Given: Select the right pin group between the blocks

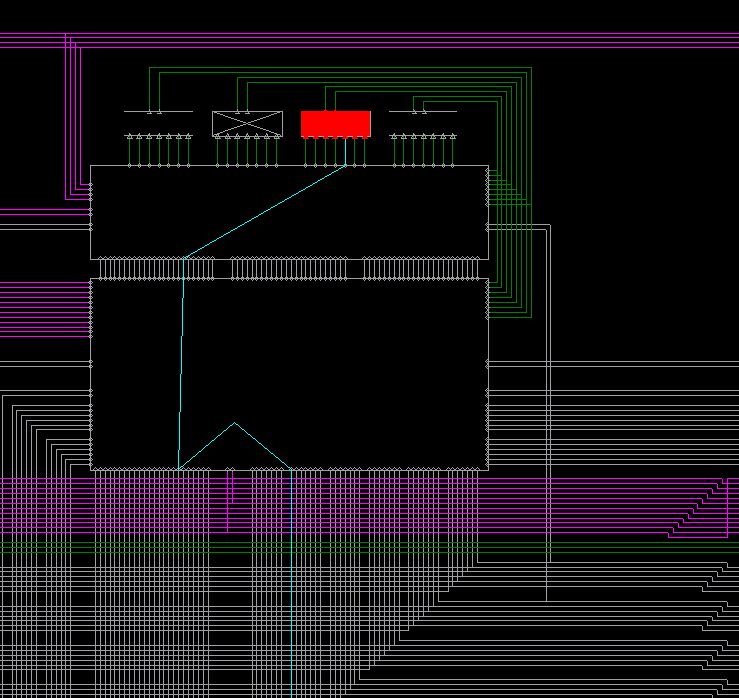Looking at the screenshot, I should pos(421,268).
